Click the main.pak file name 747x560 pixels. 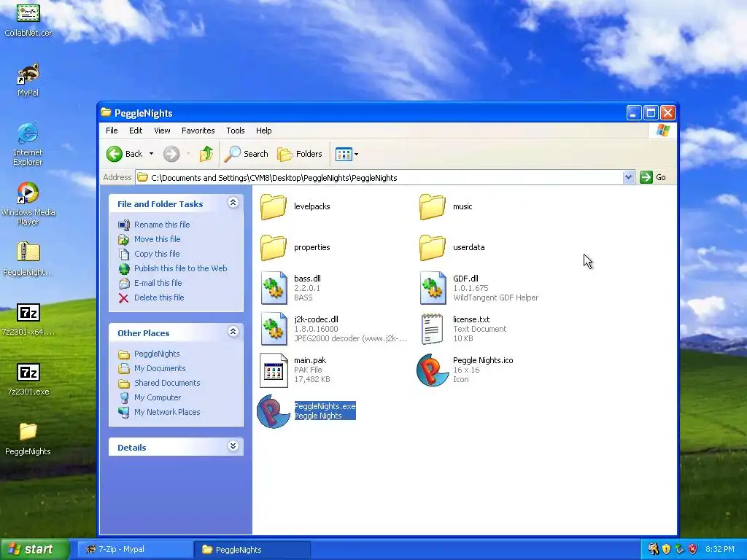tap(310, 360)
